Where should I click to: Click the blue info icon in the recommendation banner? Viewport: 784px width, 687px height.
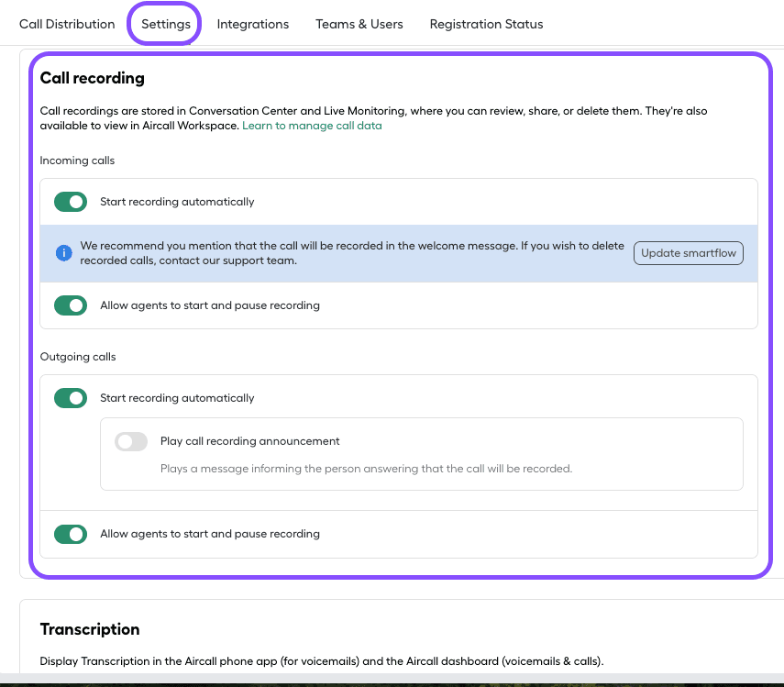[x=63, y=252]
